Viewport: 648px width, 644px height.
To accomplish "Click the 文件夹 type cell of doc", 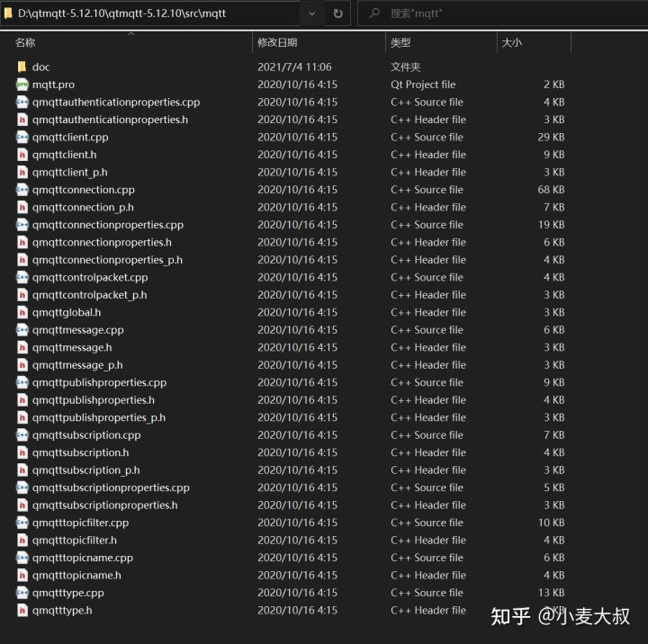I will [405, 67].
